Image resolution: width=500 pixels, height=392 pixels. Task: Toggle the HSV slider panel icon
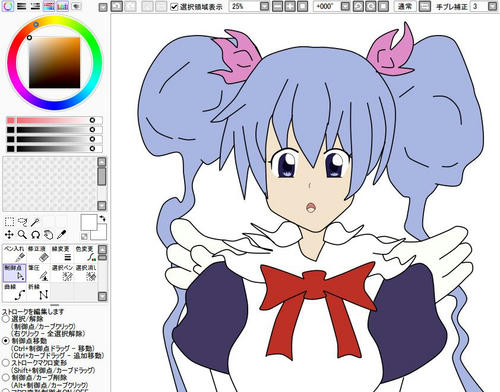[35, 6]
